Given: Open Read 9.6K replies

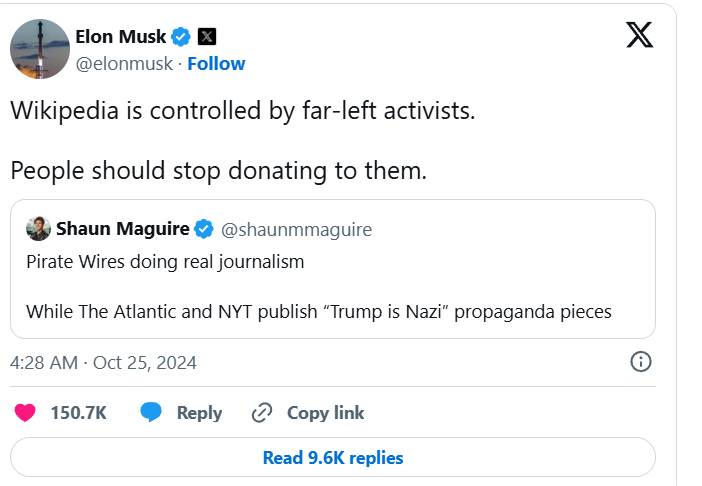Looking at the screenshot, I should click(332, 458).
